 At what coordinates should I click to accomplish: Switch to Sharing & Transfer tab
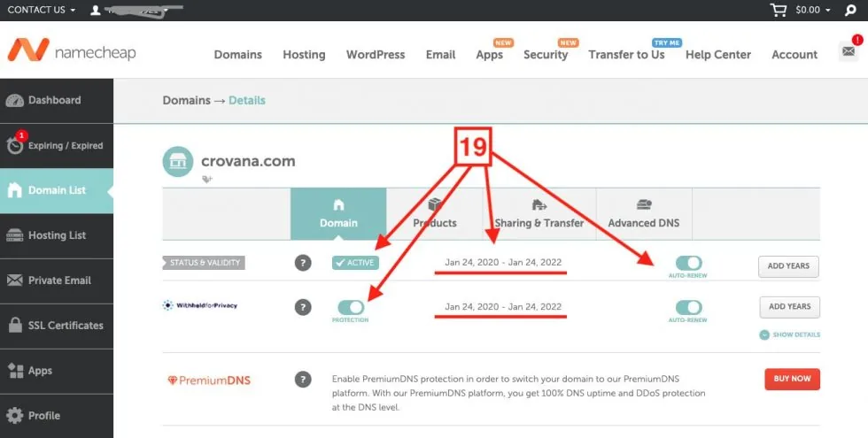point(539,214)
